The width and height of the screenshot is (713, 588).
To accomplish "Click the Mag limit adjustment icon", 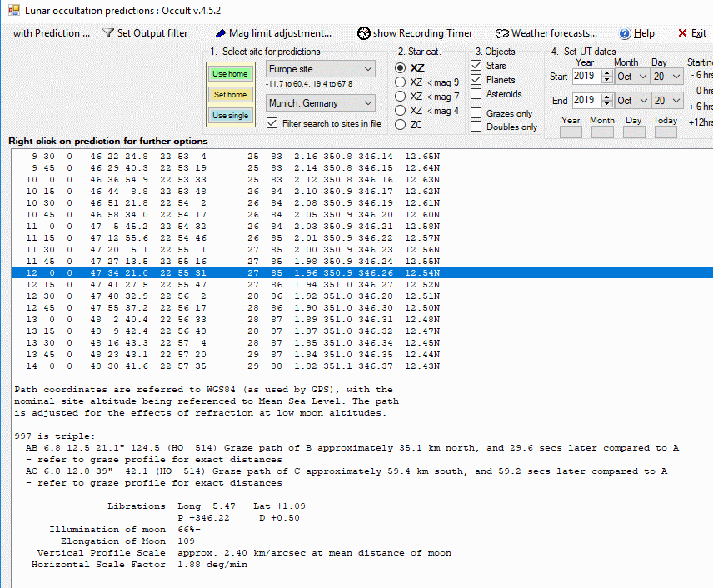I will click(221, 33).
